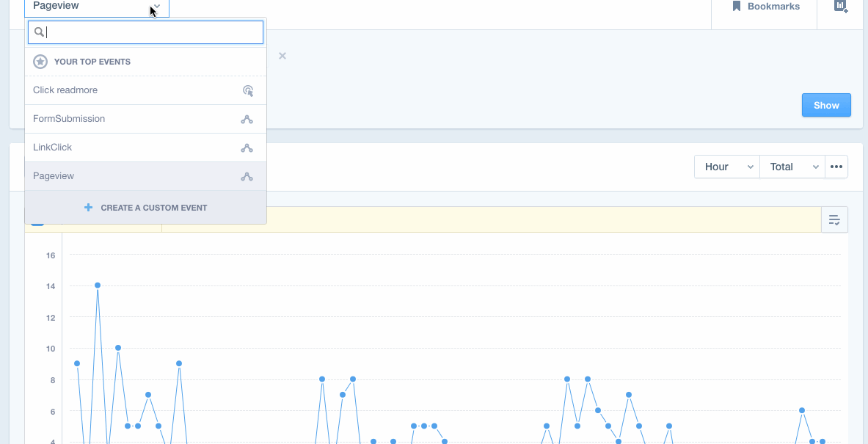Click the node icon on LinkClick row
The width and height of the screenshot is (868, 444).
247,148
